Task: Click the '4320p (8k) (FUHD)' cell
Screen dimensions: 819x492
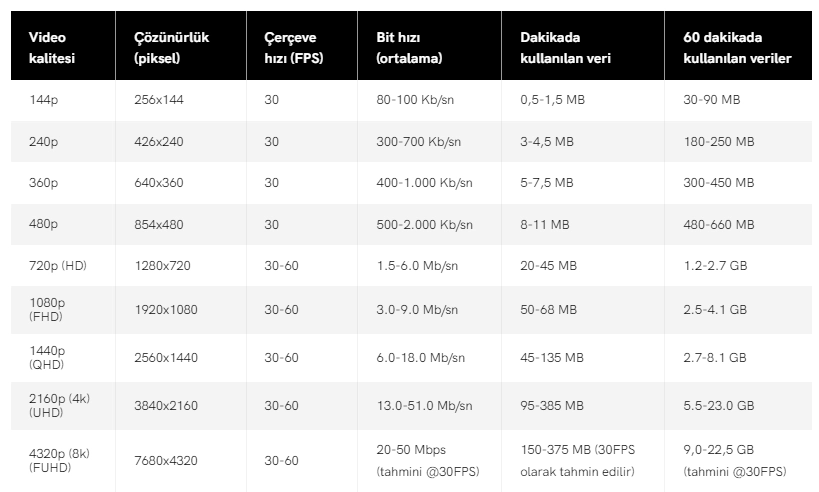Action: click(x=59, y=460)
